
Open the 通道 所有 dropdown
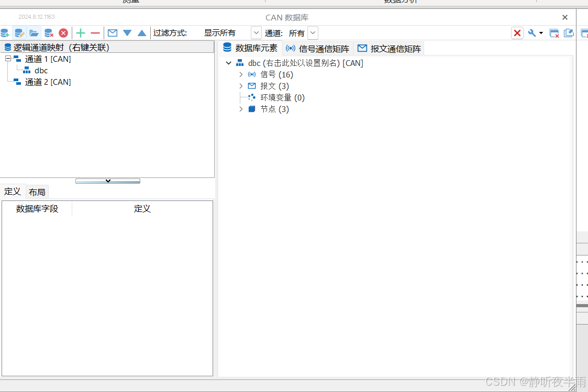(x=313, y=33)
